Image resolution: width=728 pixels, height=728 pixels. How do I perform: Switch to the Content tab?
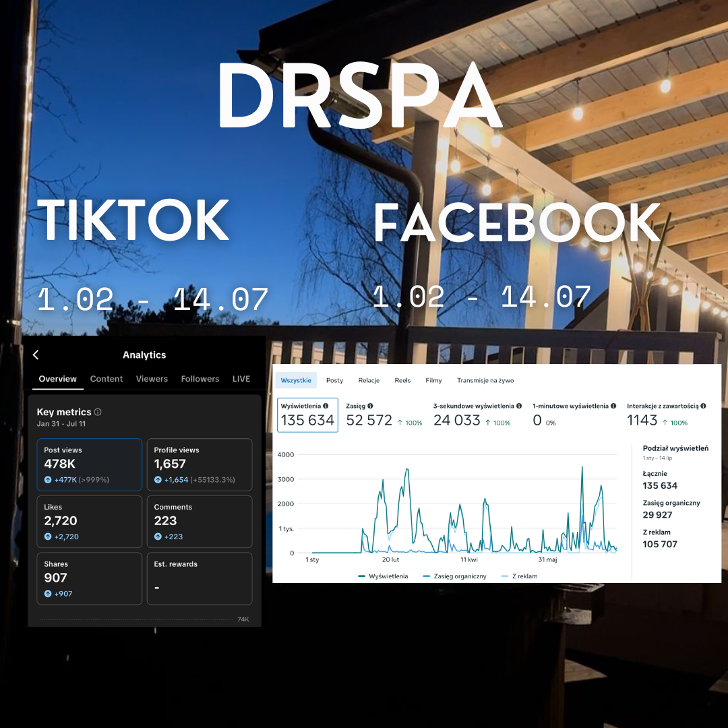click(x=107, y=379)
